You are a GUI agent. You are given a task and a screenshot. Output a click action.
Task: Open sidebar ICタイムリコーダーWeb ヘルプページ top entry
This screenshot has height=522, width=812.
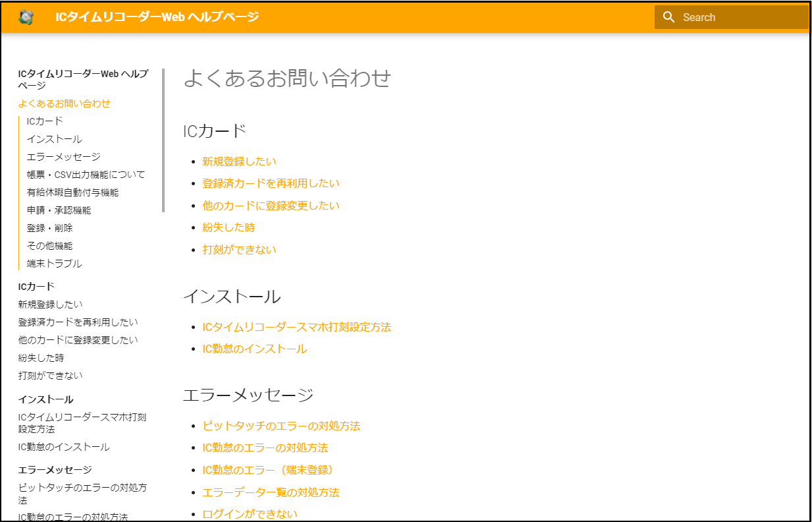[84, 80]
